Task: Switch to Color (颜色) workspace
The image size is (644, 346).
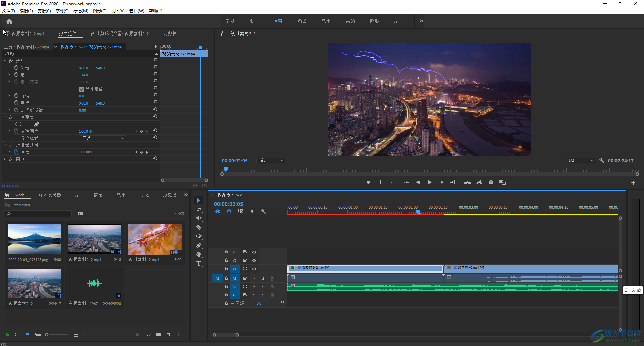Action: [302, 21]
